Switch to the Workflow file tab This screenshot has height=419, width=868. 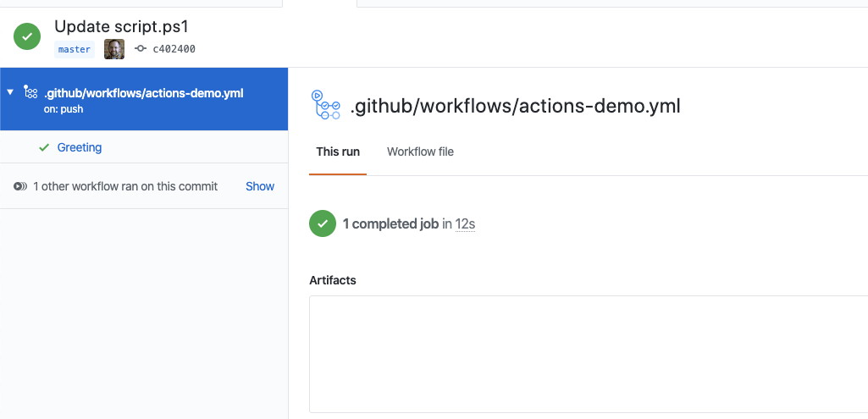420,152
